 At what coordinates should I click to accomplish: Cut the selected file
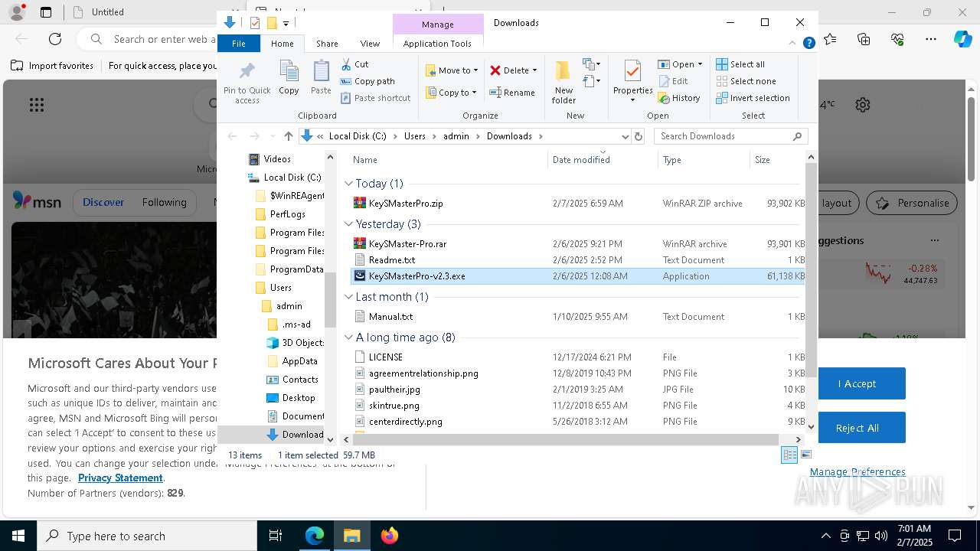click(x=354, y=64)
